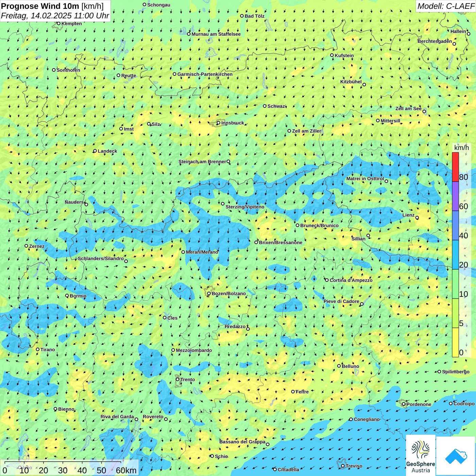This screenshot has width=476, height=476.
Task: Click the Nauders label
Action: 74,202
